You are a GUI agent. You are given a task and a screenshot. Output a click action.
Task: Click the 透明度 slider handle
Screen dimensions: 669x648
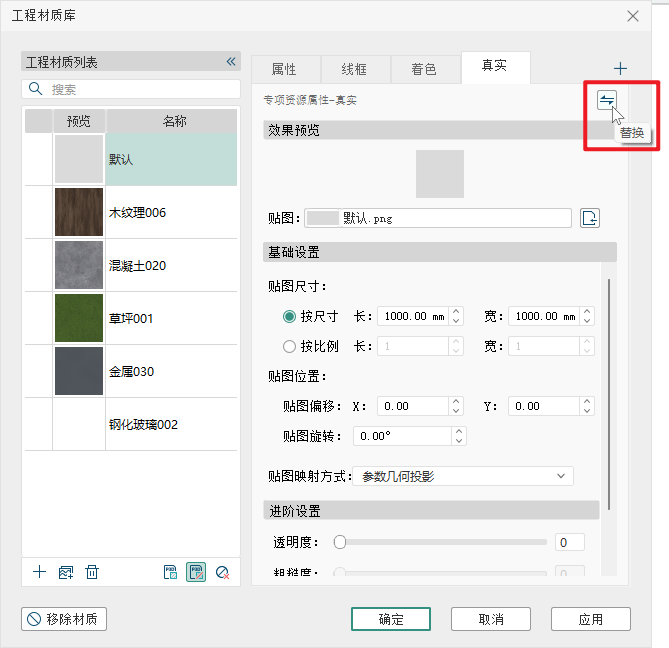click(x=340, y=542)
